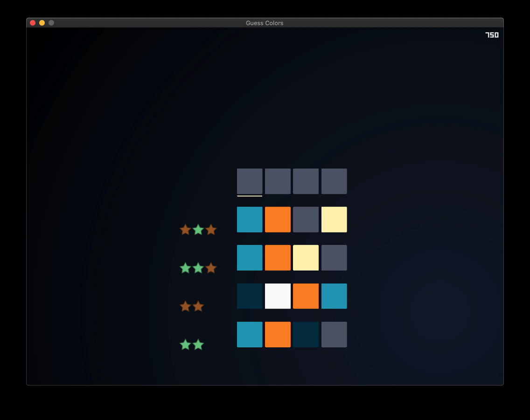Viewport: 530px width, 420px height.
Task: Select the left brown star beside the third guess
Action: (185, 306)
